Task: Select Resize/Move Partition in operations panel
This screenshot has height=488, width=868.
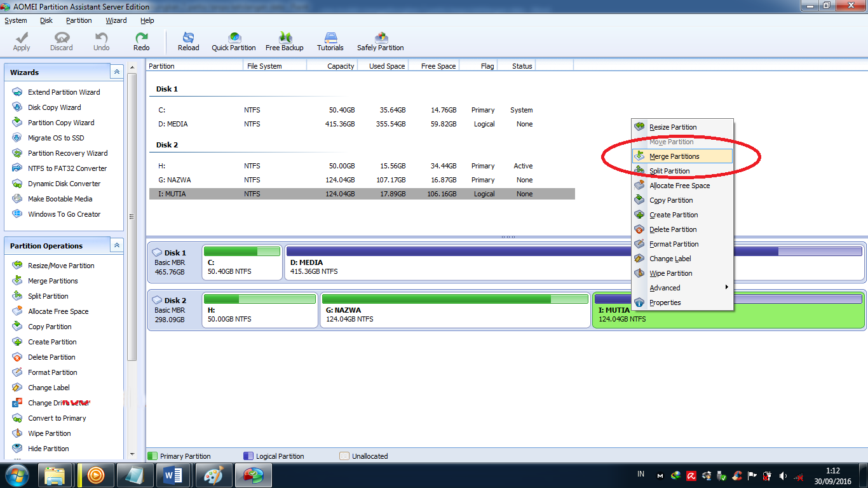Action: click(61, 266)
